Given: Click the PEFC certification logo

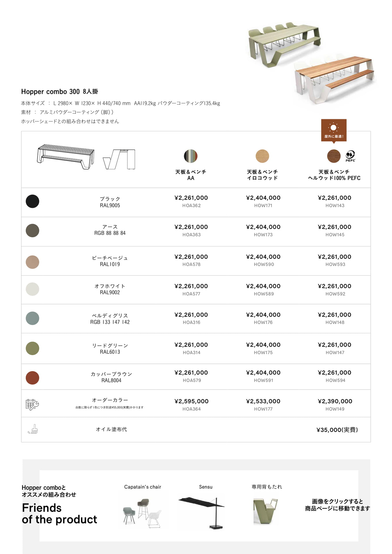Looking at the screenshot, I should click(350, 156).
